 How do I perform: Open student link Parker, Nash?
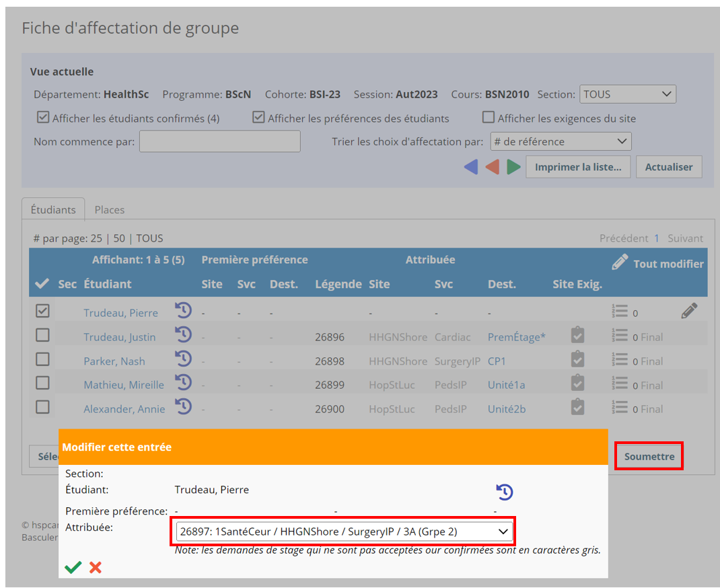114,361
